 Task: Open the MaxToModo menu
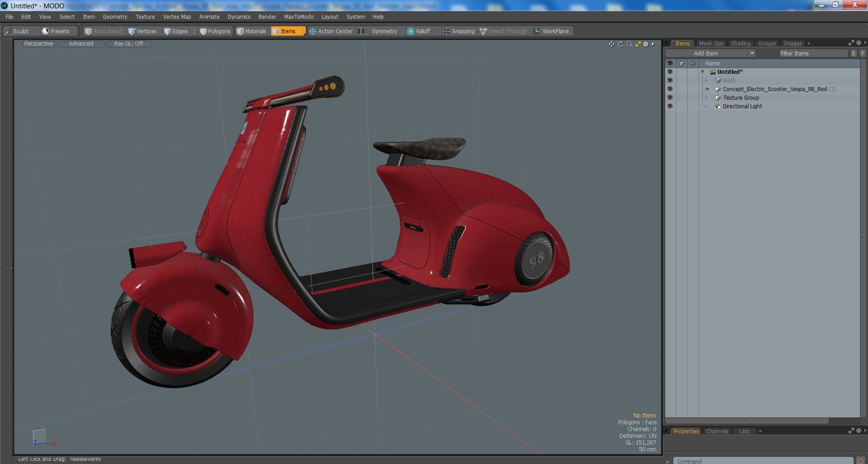coord(298,17)
